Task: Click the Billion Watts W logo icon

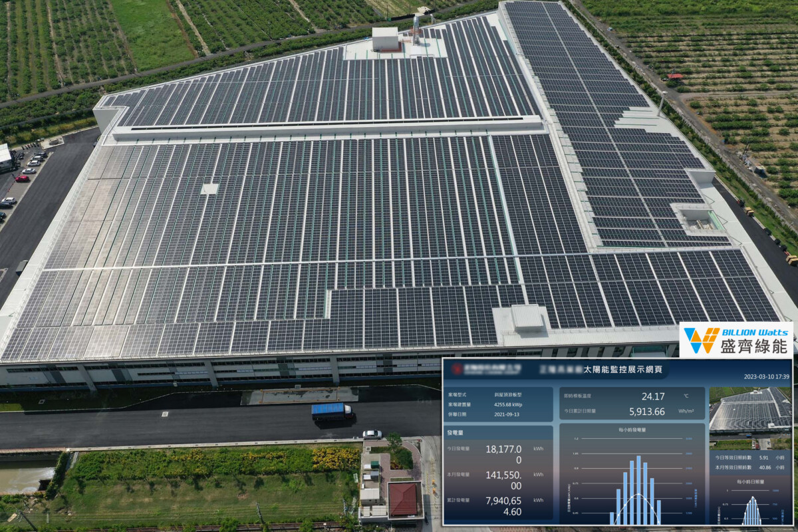Action: [702, 340]
